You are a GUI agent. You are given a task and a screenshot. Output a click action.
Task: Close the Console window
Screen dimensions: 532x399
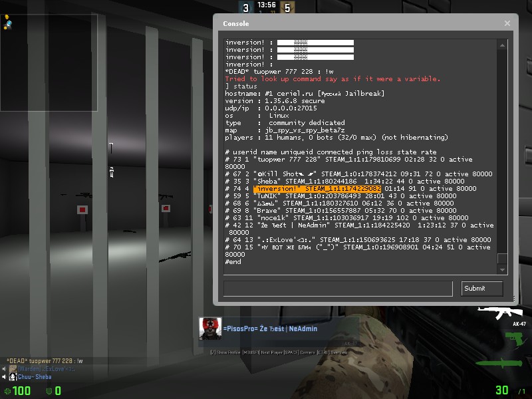(507, 23)
